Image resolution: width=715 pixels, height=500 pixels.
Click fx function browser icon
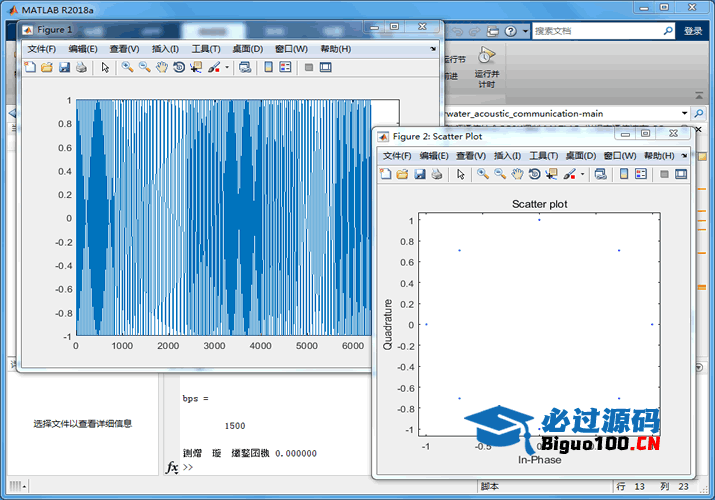[172, 467]
